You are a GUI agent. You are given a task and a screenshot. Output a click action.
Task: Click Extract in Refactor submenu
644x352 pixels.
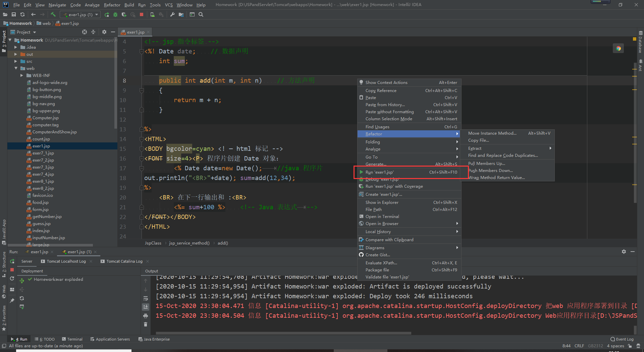pyautogui.click(x=508, y=148)
